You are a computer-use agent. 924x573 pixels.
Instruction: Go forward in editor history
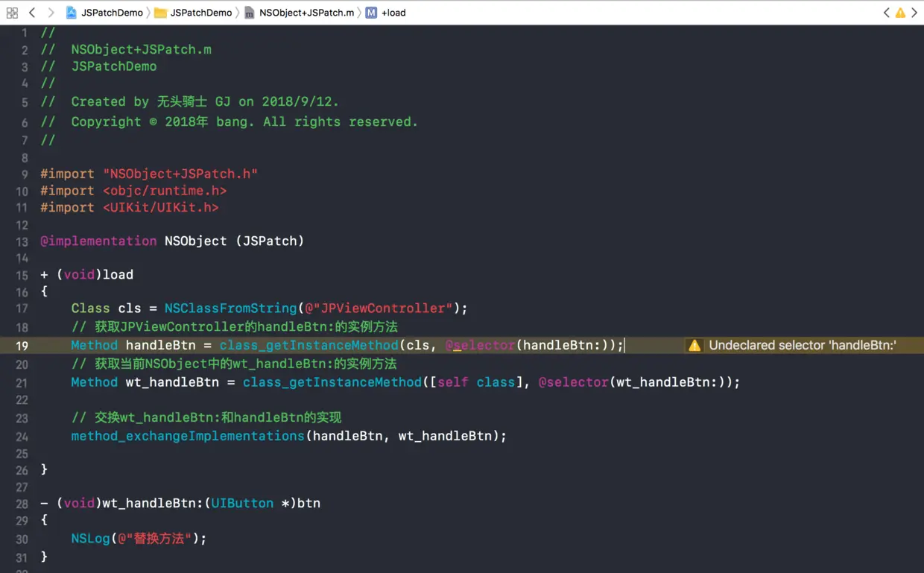pyautogui.click(x=51, y=13)
